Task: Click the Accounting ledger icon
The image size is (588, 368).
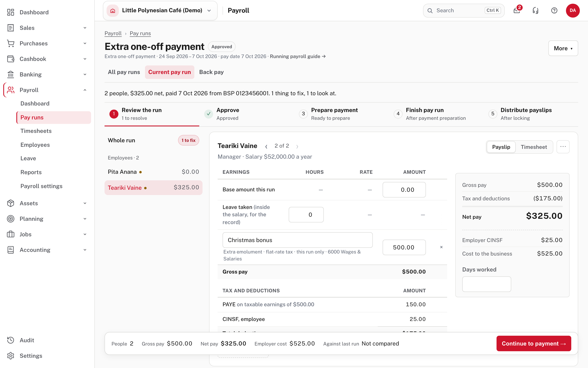Action: click(x=10, y=250)
